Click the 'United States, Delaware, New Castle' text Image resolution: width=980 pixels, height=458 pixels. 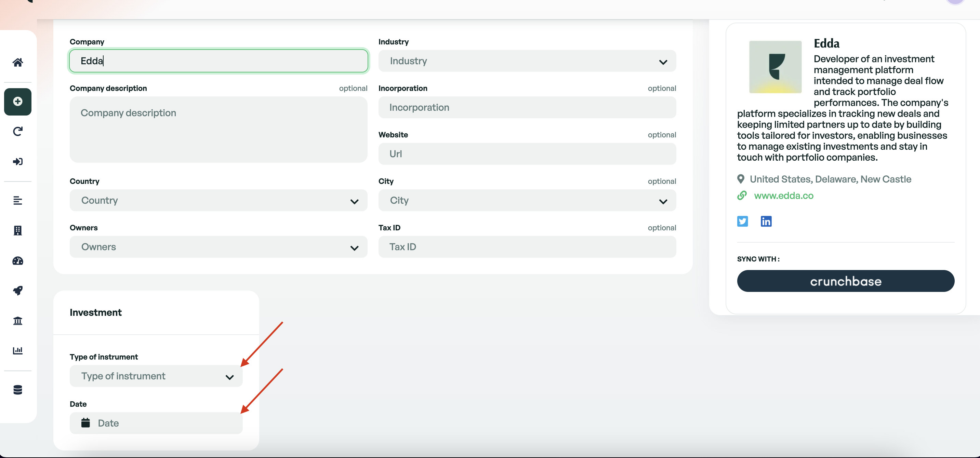coord(830,179)
